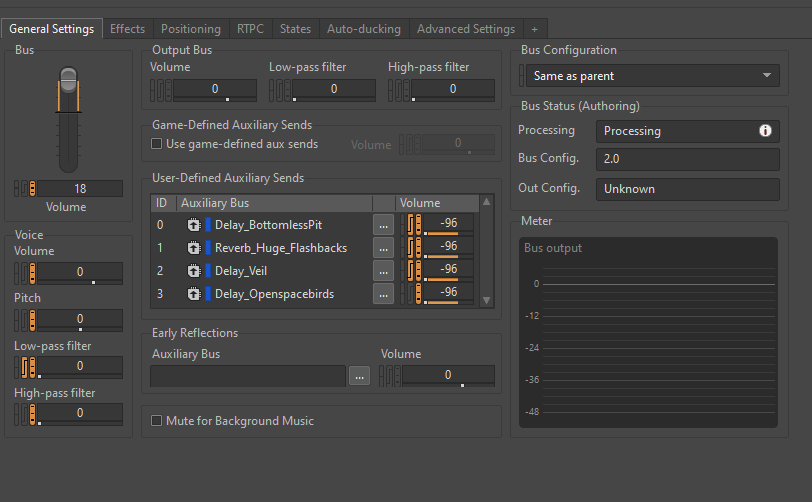Click Output Bus High-pass filter value field
Viewport: 812px width, 502px height.
point(453,89)
